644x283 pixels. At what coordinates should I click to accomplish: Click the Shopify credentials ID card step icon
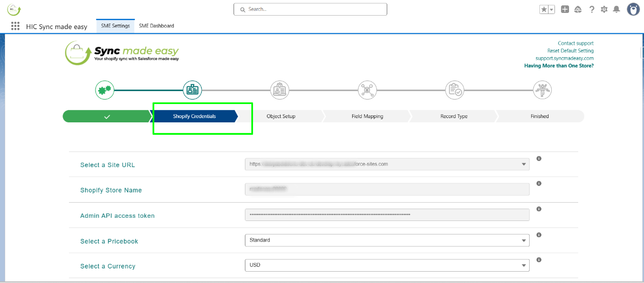[192, 89]
